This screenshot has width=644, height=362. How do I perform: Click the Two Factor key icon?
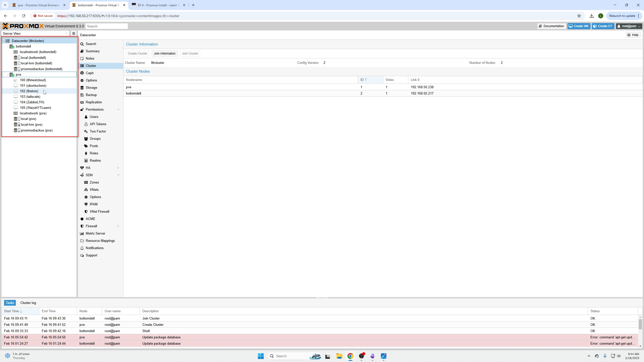click(86, 131)
